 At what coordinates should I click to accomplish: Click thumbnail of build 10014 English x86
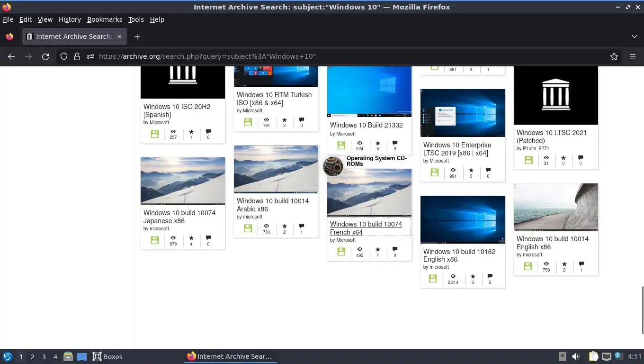(556, 207)
